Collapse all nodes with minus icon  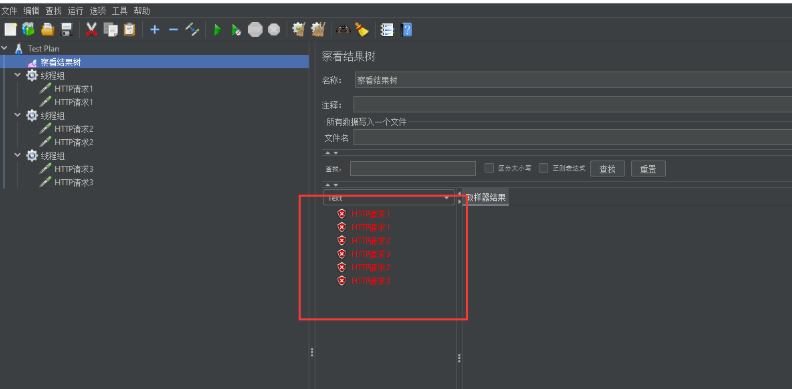coord(173,30)
